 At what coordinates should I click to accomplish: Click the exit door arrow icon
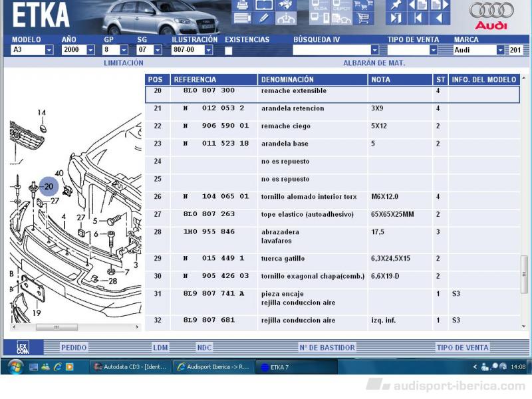tap(396, 18)
